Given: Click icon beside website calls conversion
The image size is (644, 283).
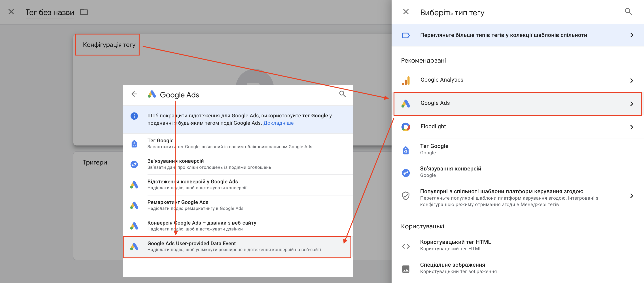Looking at the screenshot, I should coord(134,226).
